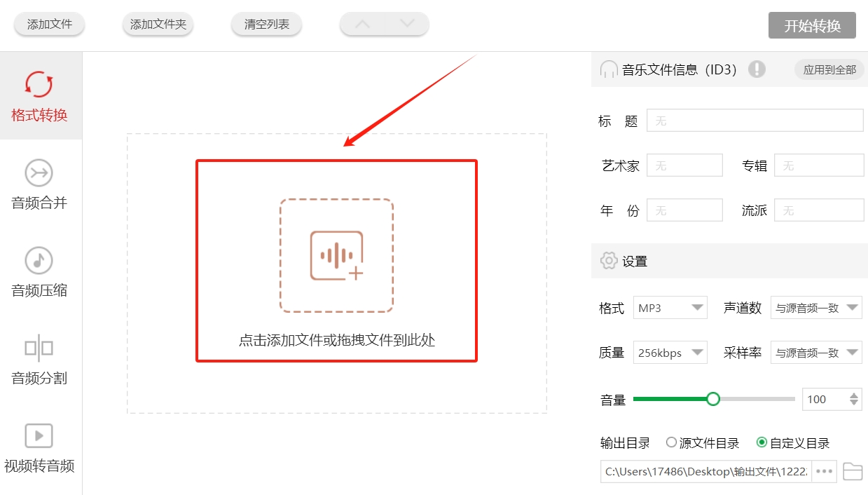The image size is (868, 495).
Task: Adjust the 音量 volume slider
Action: click(713, 398)
